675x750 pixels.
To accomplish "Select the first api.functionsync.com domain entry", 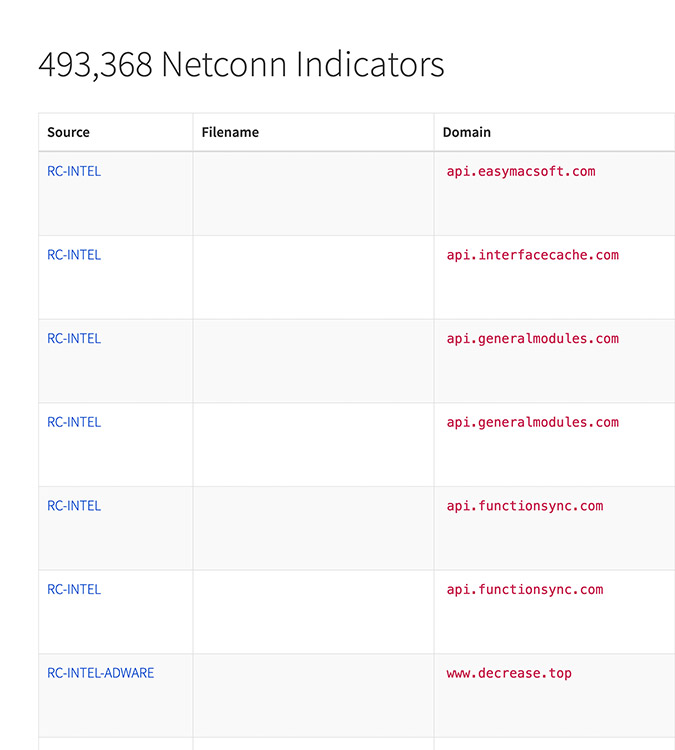I will [524, 506].
